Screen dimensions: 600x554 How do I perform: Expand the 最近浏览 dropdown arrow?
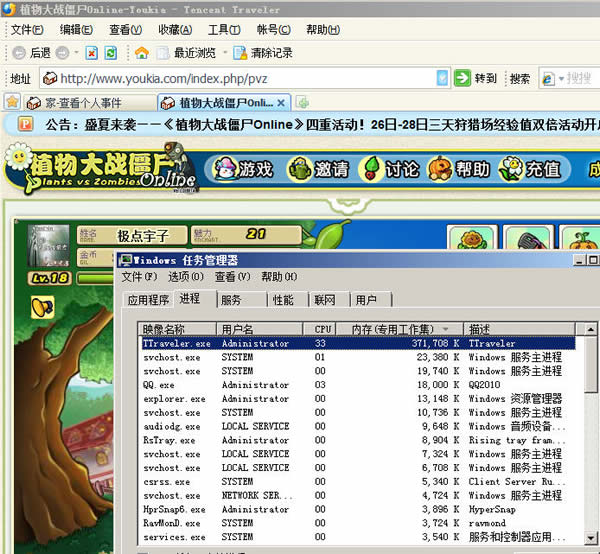(225, 52)
